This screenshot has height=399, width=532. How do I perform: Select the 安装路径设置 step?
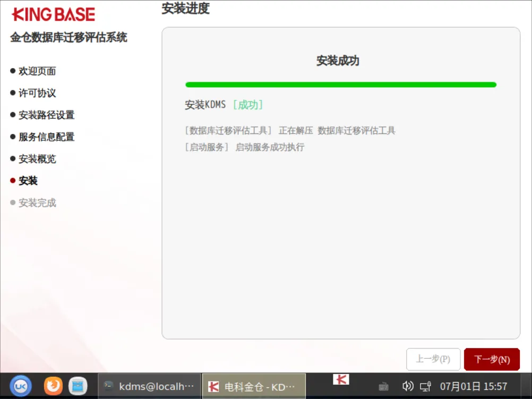click(x=47, y=115)
